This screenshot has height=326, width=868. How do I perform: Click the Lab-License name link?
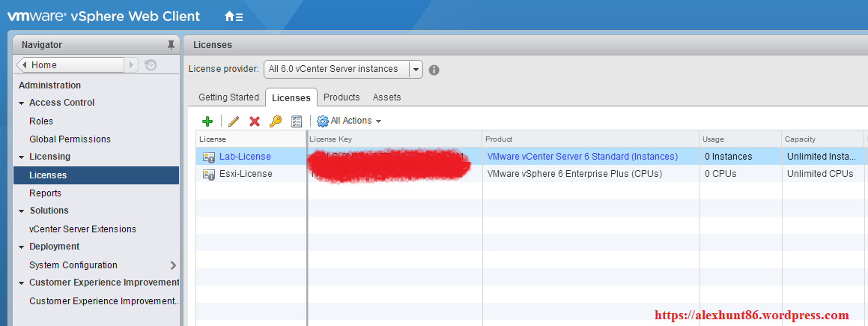[245, 157]
